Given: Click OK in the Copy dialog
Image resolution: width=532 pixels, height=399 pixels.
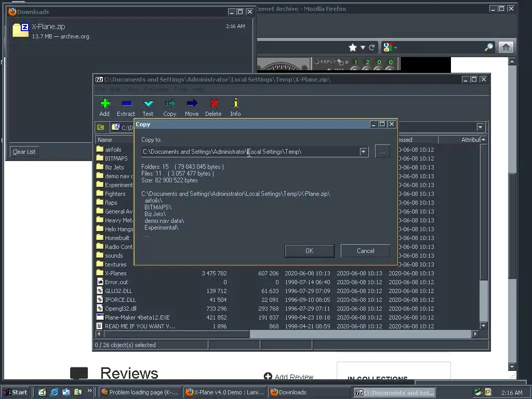Looking at the screenshot, I should pyautogui.click(x=310, y=251).
